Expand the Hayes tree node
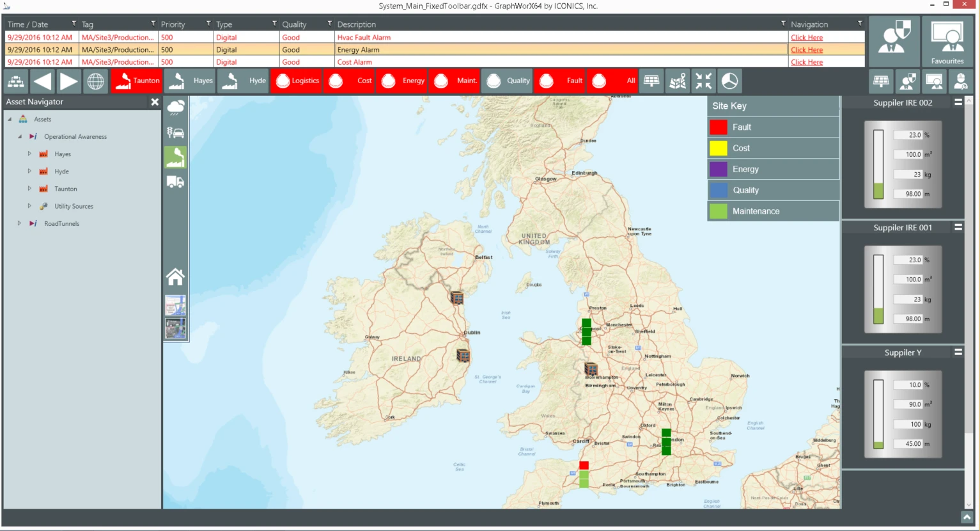 [29, 154]
